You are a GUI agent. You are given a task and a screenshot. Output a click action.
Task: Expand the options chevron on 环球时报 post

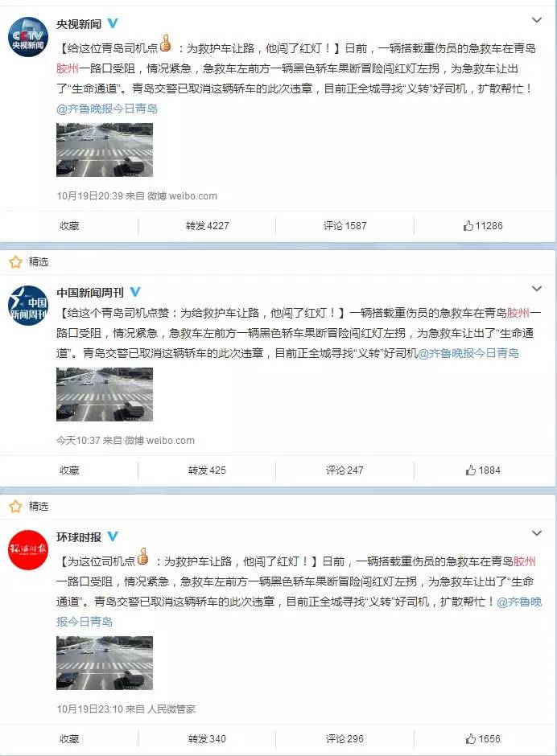pos(536,533)
